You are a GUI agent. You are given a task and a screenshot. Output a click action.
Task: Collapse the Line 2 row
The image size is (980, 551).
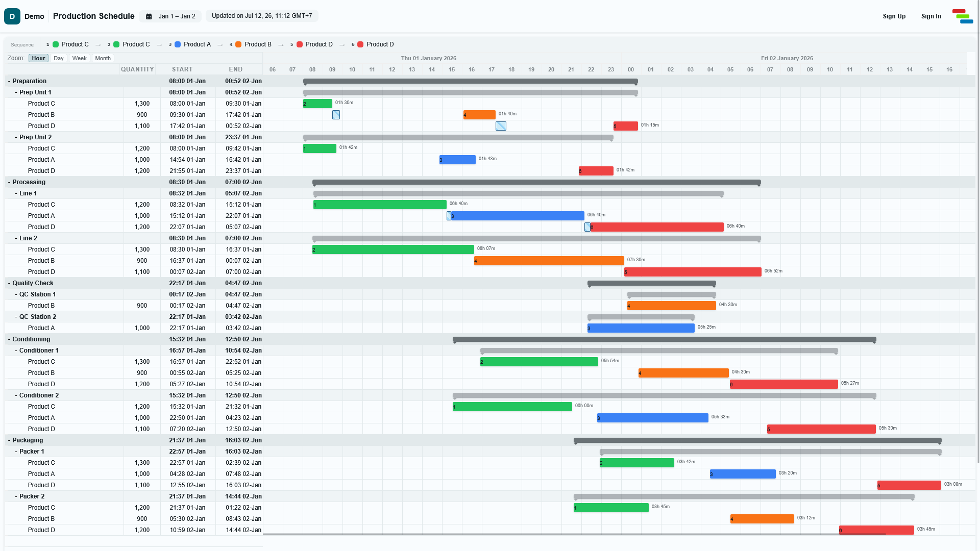click(16, 238)
